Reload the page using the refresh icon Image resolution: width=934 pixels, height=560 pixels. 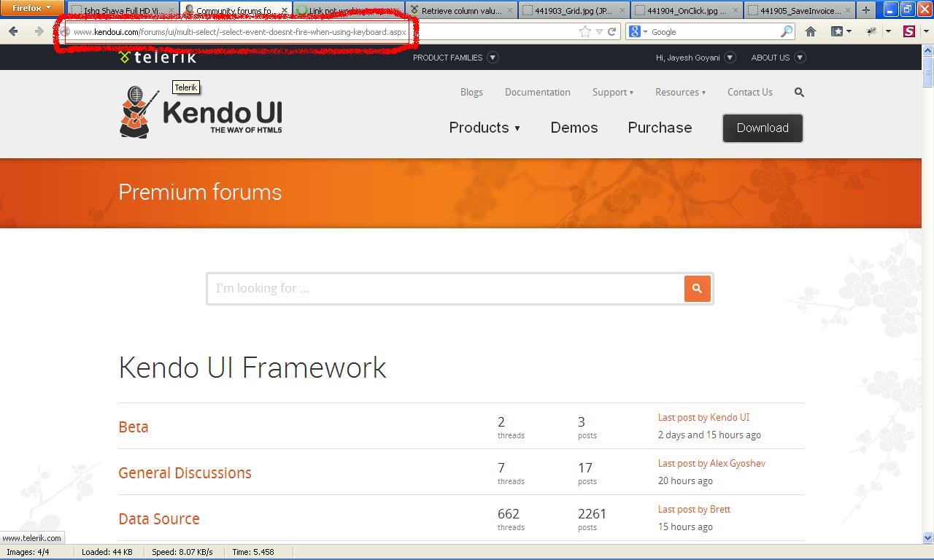point(612,31)
